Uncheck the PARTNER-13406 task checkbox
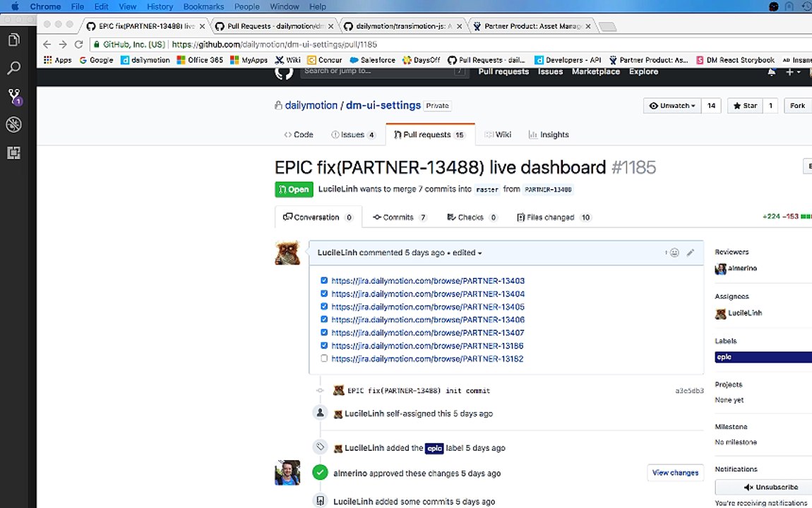The height and width of the screenshot is (508, 812). pyautogui.click(x=324, y=319)
